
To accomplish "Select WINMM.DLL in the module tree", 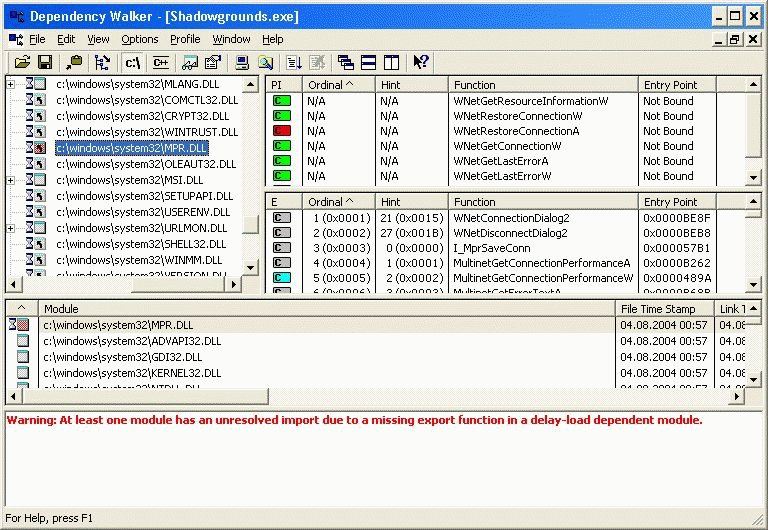I will pos(139,260).
